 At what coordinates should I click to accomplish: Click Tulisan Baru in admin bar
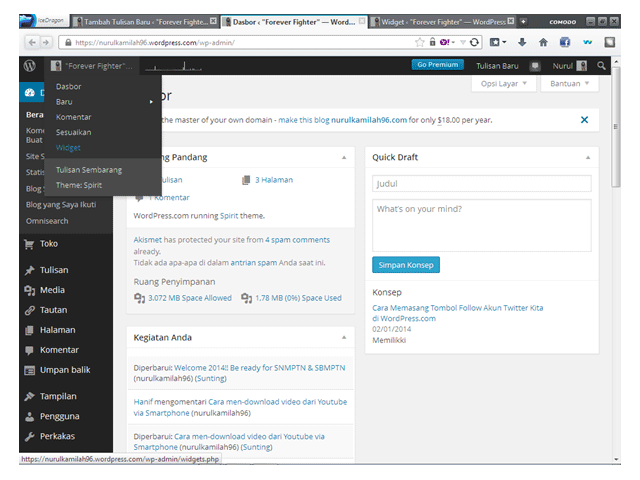pyautogui.click(x=497, y=66)
